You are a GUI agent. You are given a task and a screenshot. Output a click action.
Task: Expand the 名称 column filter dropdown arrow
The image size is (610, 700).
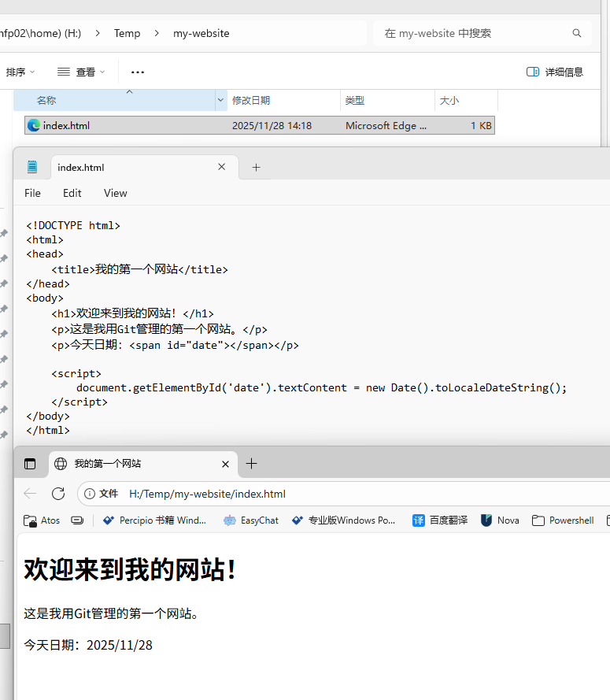coord(220,100)
